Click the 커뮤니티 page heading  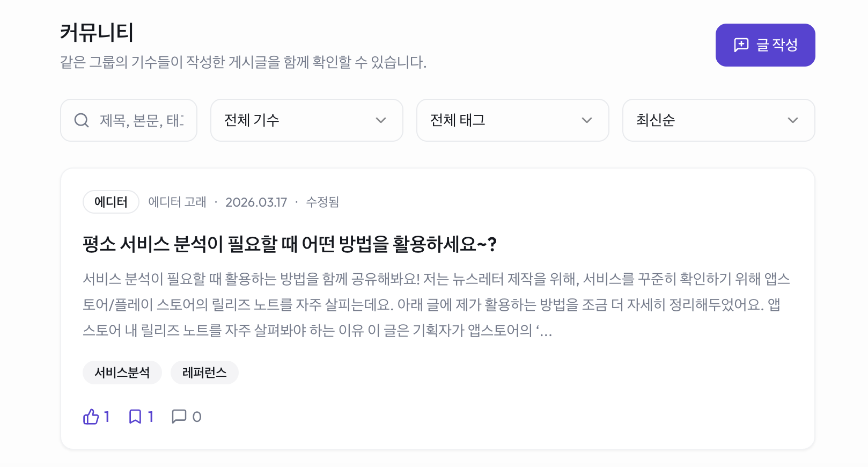coord(97,33)
